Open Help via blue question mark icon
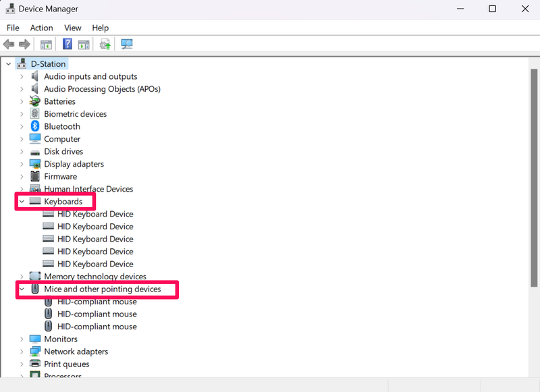Image resolution: width=540 pixels, height=392 pixels. pos(67,45)
